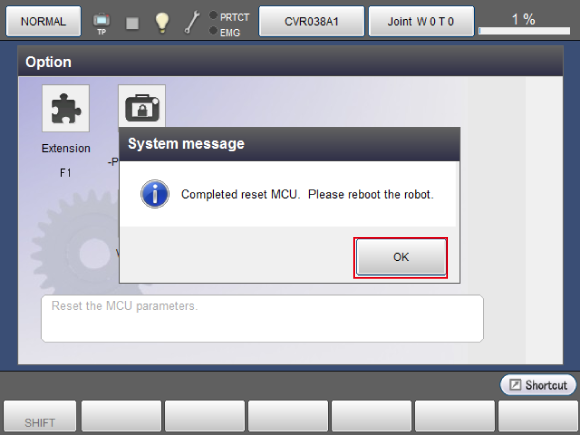Open the Joint W0 T0 coordinate selector
This screenshot has width=580, height=435.
point(421,21)
